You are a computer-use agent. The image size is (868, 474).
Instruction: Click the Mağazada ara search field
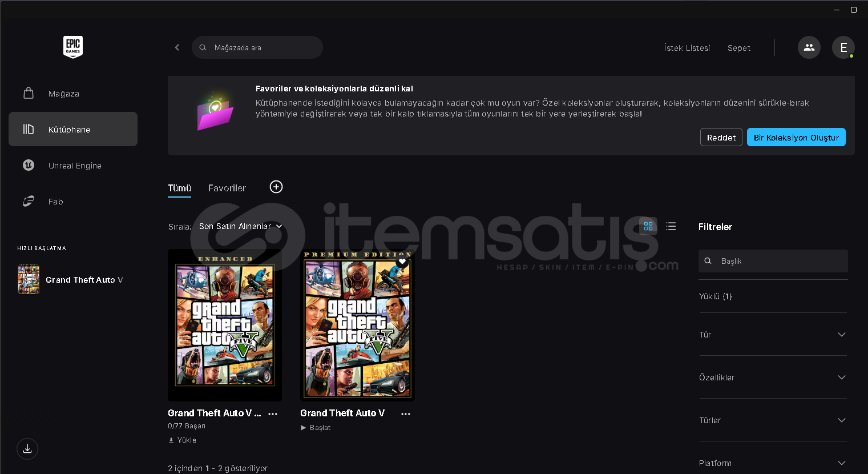pyautogui.click(x=257, y=47)
